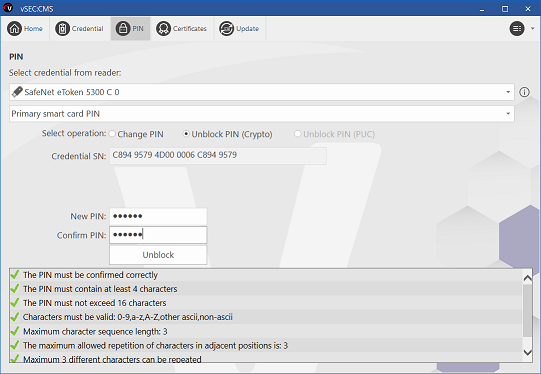Screen dimensions: 541x374
Task: Click the PIN lock icon tab
Action: coord(130,29)
